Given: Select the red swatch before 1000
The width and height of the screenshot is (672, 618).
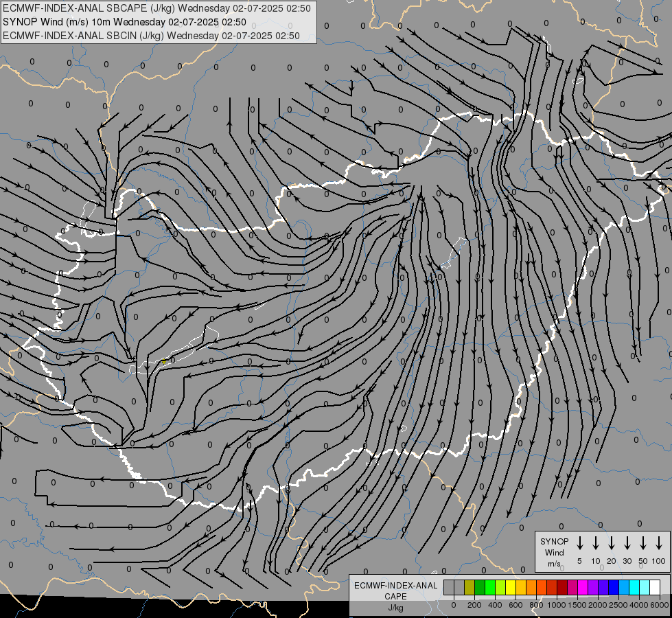Looking at the screenshot, I should (x=553, y=587).
